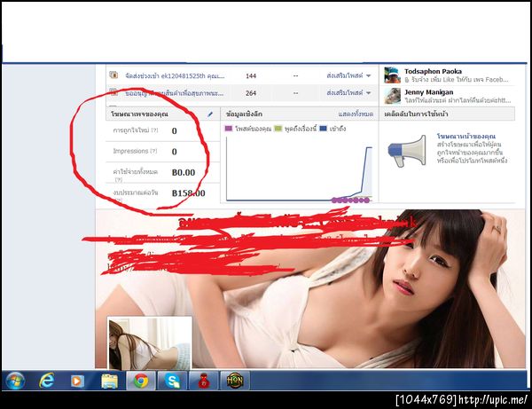Open Windows Explorer folder icon

pos(109,381)
